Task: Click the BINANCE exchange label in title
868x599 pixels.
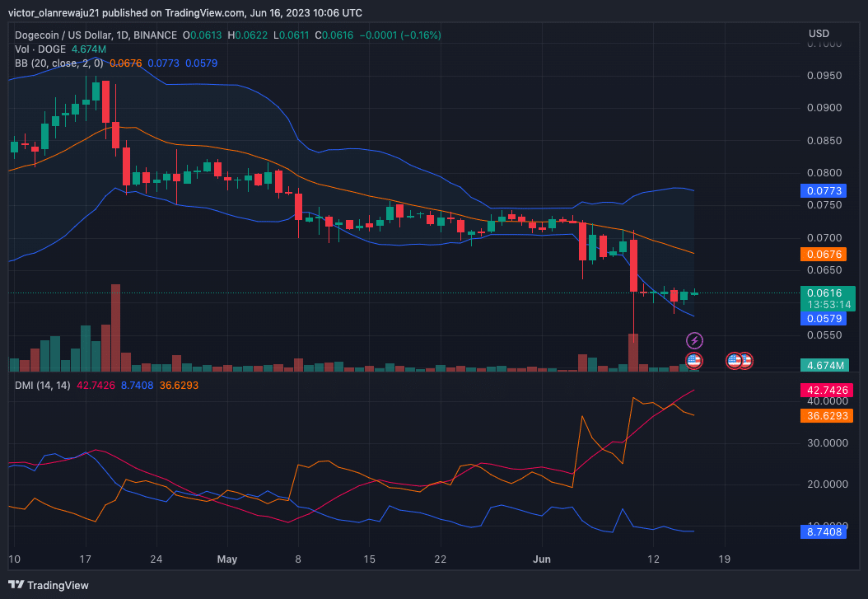Action: (x=155, y=35)
